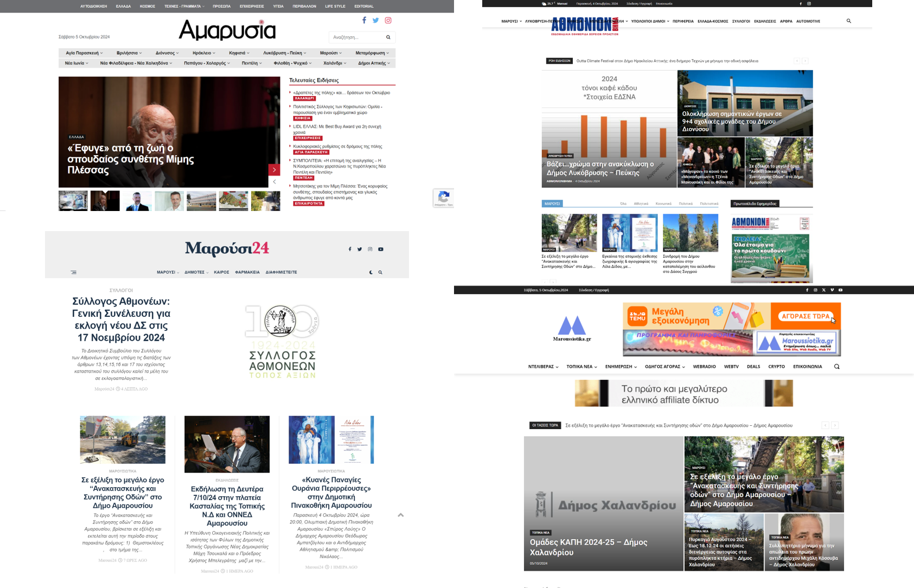This screenshot has height=588, width=914.
Task: Click the scroll-to-top arrow on Μαρούσι24
Action: [x=400, y=515]
